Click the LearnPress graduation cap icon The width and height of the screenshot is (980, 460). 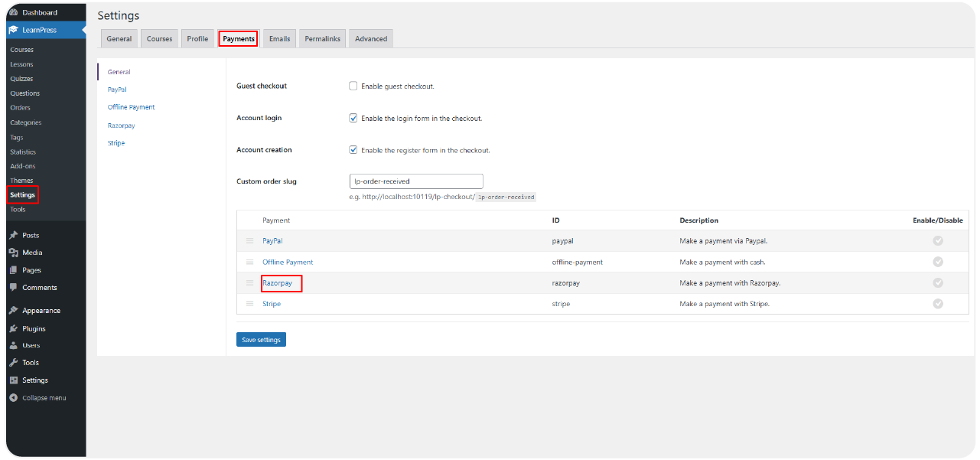14,30
